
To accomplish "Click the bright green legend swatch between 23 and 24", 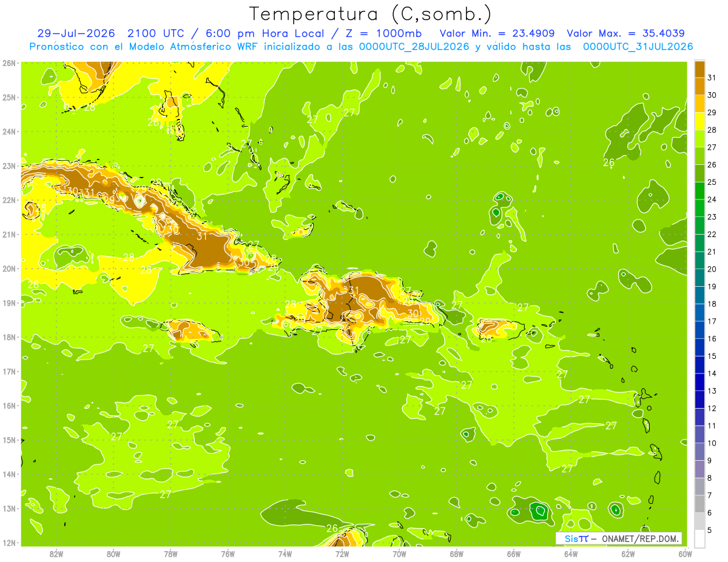I will point(699,208).
